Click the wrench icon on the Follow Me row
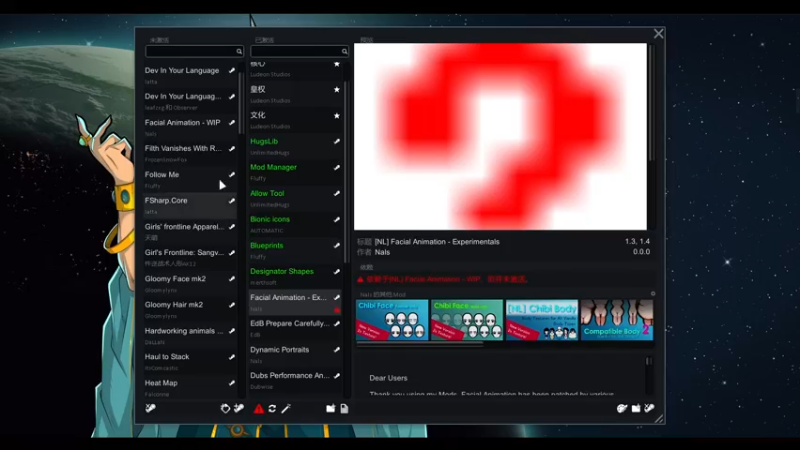Viewport: 800px width, 450px height. coord(232,174)
